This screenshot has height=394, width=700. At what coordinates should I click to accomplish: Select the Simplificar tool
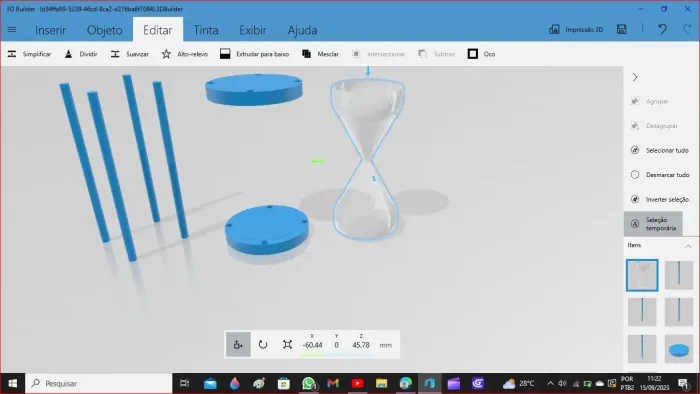click(29, 54)
